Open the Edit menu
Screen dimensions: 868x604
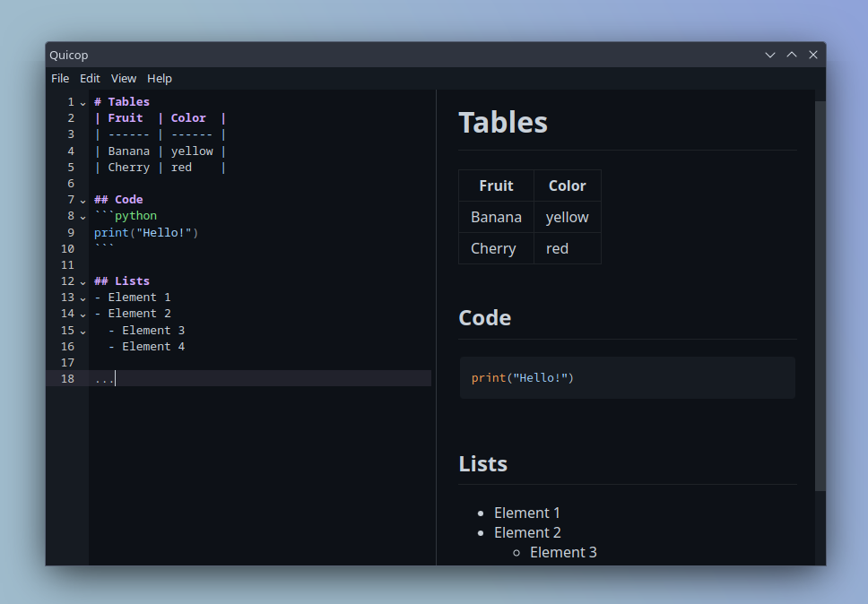pos(90,79)
